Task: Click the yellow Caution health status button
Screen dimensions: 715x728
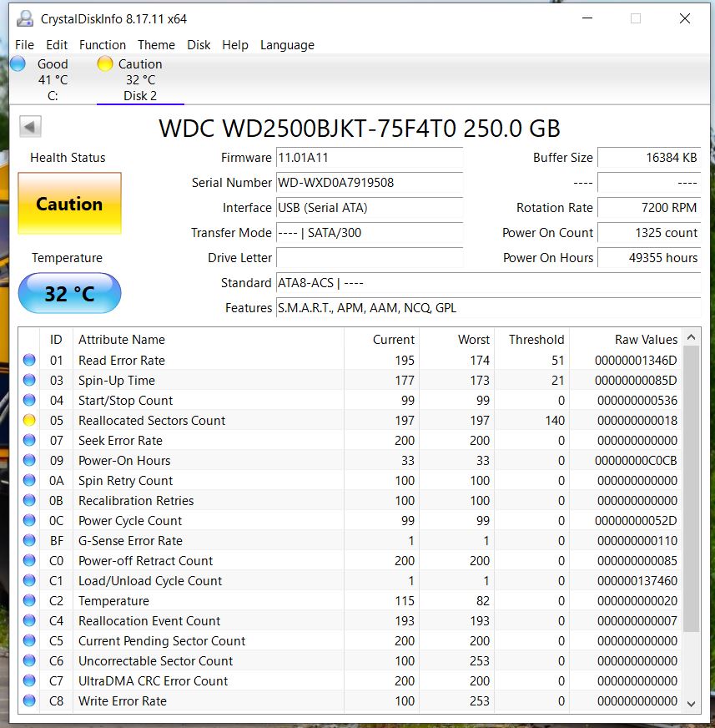Action: coord(69,204)
